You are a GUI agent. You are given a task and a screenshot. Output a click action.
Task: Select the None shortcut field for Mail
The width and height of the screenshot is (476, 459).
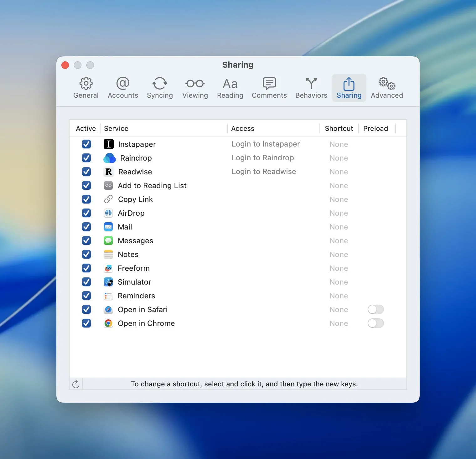click(x=339, y=227)
